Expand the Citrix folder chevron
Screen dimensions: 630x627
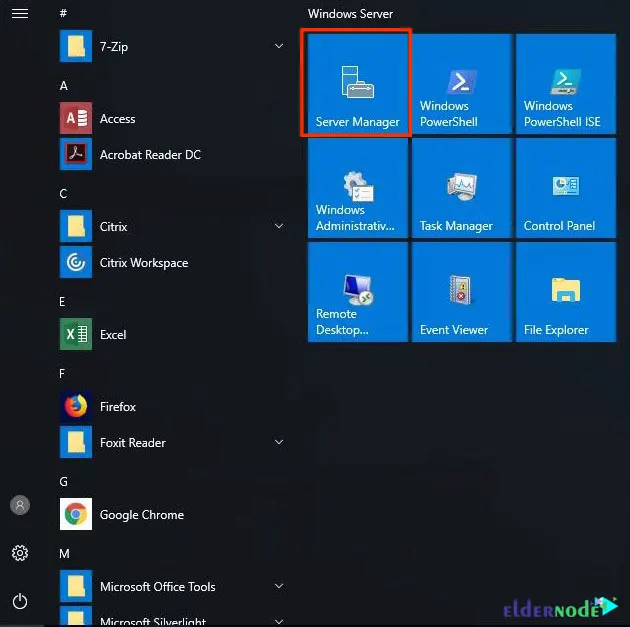(279, 226)
